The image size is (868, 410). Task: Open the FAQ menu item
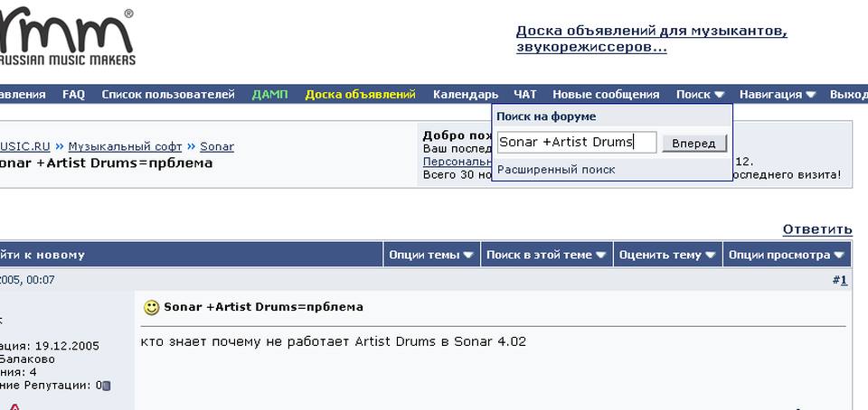click(73, 94)
